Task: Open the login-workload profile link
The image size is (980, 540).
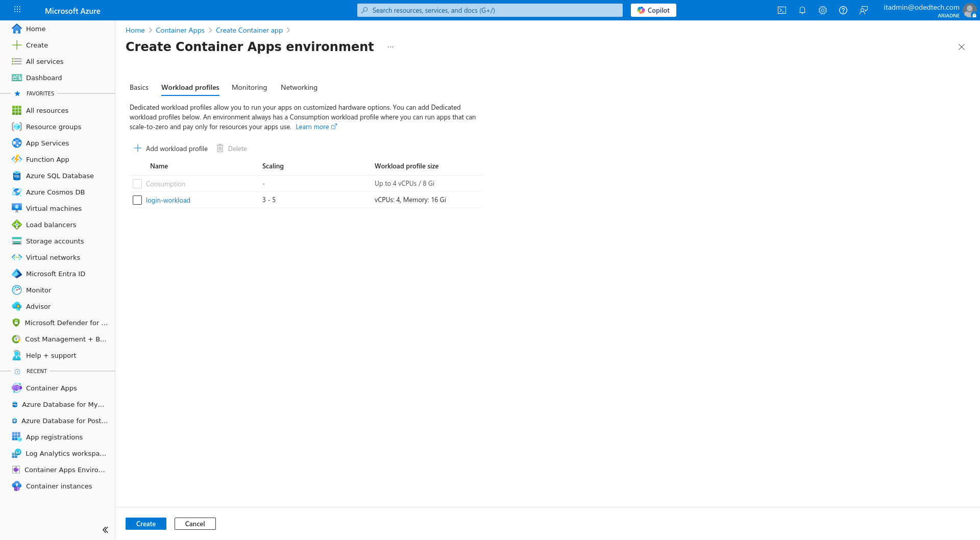Action: coord(168,200)
